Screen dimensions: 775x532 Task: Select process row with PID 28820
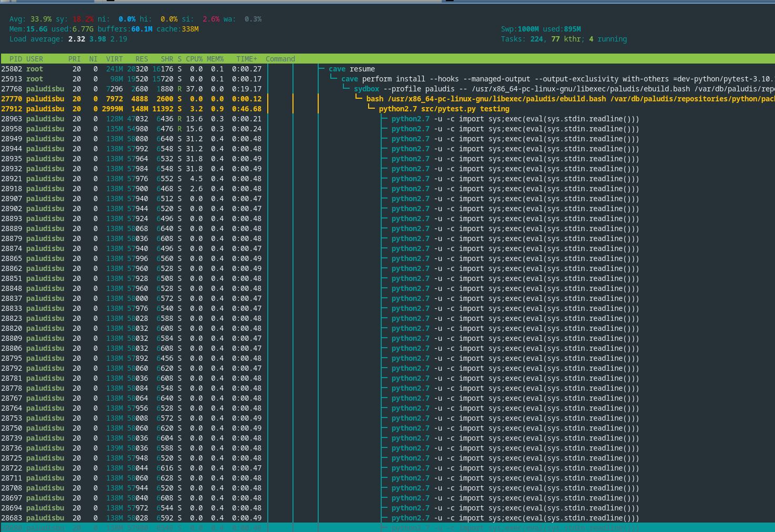(387, 328)
